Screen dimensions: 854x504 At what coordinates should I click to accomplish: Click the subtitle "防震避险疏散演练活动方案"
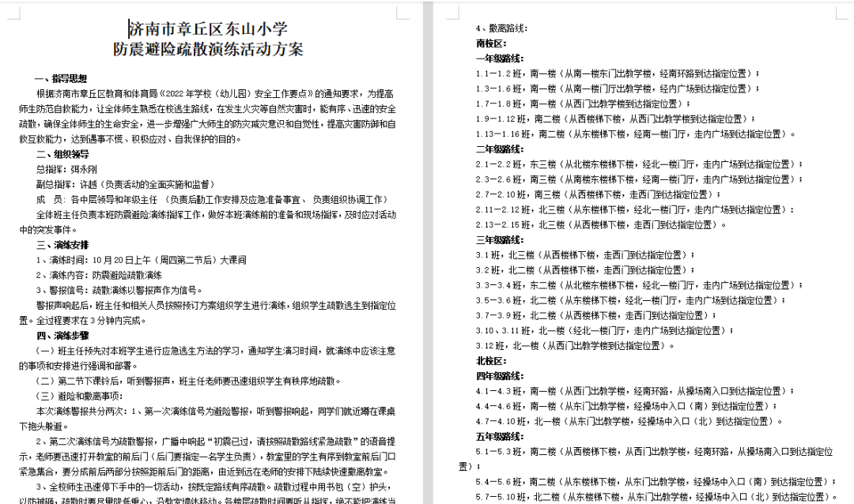pyautogui.click(x=208, y=50)
